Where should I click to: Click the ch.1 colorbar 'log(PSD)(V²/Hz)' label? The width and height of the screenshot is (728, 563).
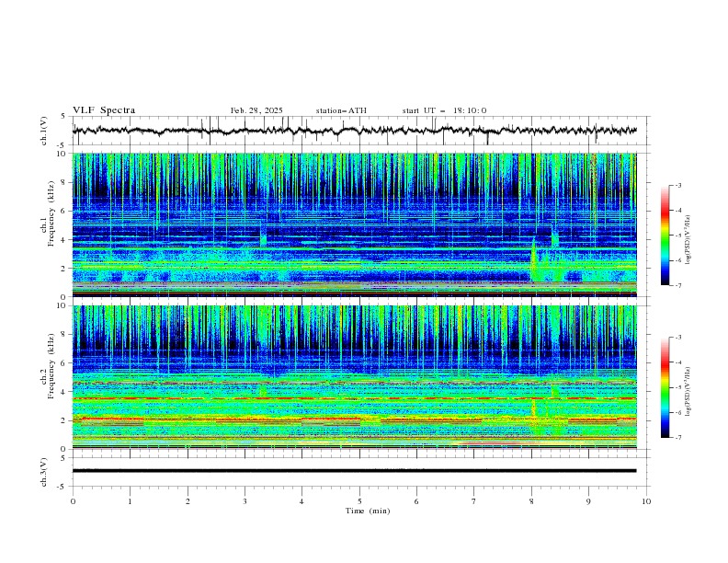[x=688, y=240]
